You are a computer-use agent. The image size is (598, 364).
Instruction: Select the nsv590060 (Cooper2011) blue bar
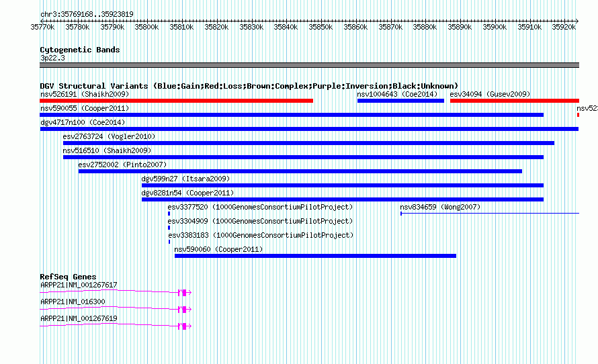(315, 256)
